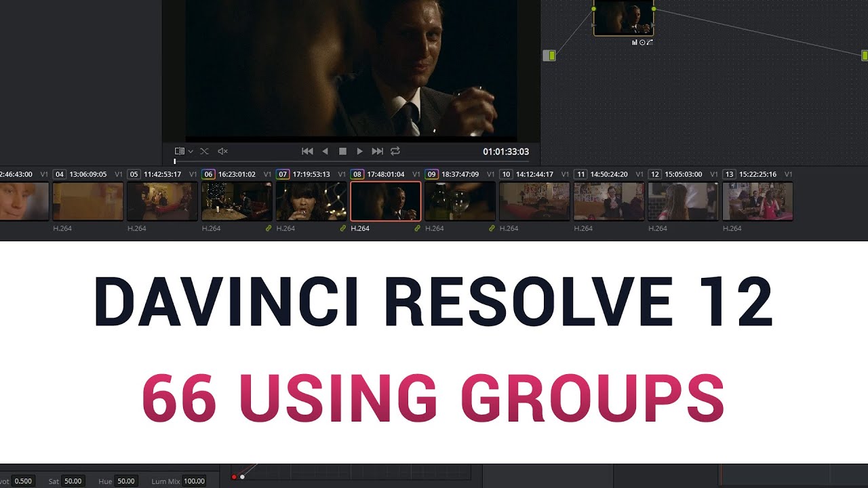The height and width of the screenshot is (488, 868).
Task: Click timecode 15:05:03:00 above clip 12
Action: tap(683, 174)
